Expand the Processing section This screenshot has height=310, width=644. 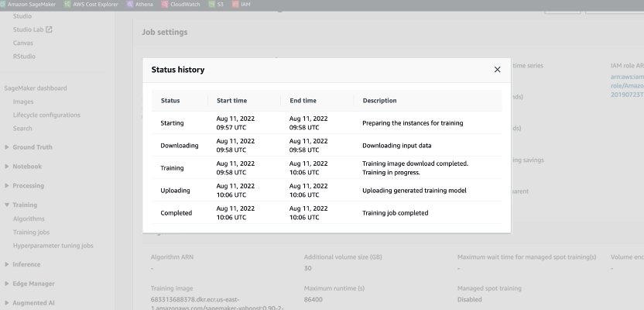6,185
